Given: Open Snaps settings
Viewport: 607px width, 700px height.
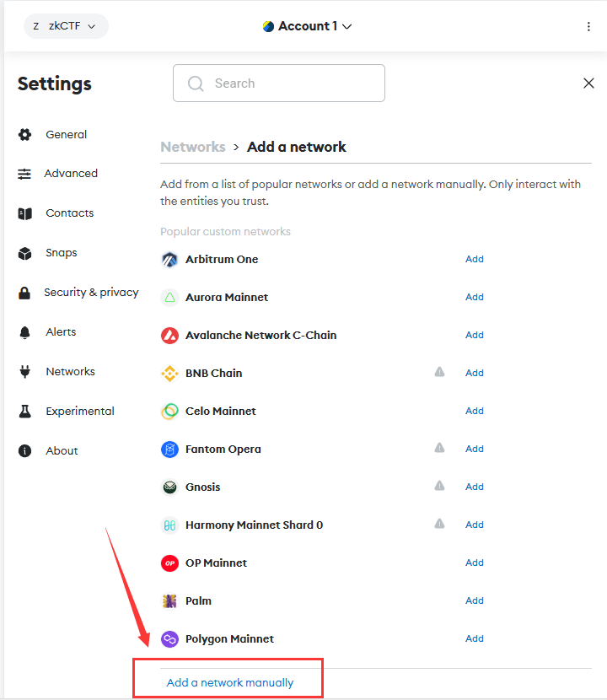Looking at the screenshot, I should tap(62, 253).
